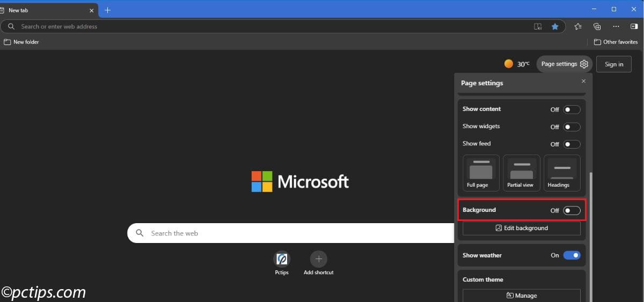Click the Add shortcut plus tile
644x302 pixels.
[319, 263]
